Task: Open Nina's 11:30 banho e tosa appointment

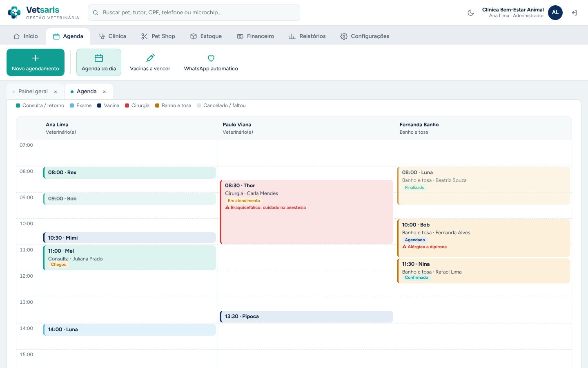Action: click(x=483, y=271)
